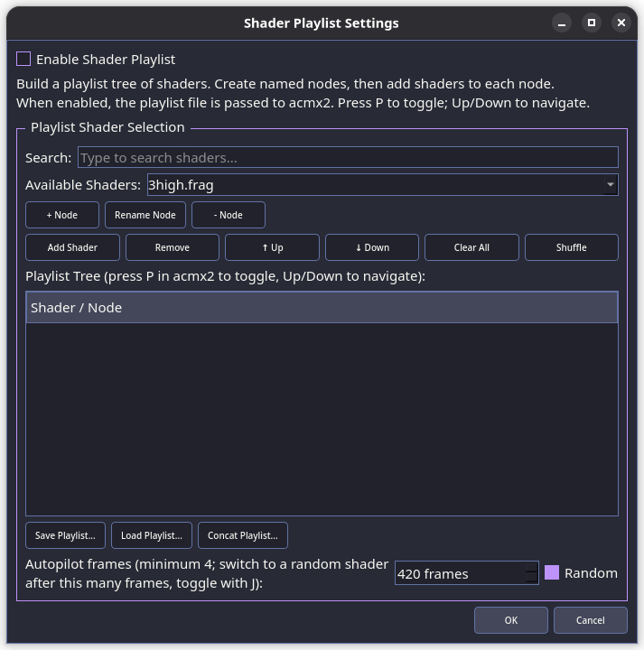Viewport: 644px width, 650px height.
Task: Open the Load Playlist dialog
Action: (152, 535)
